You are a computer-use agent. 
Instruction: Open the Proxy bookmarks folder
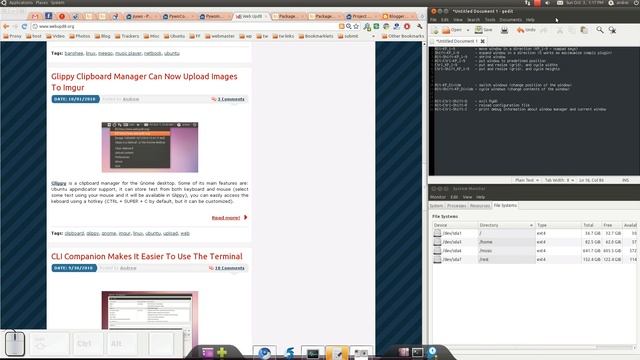(12, 36)
